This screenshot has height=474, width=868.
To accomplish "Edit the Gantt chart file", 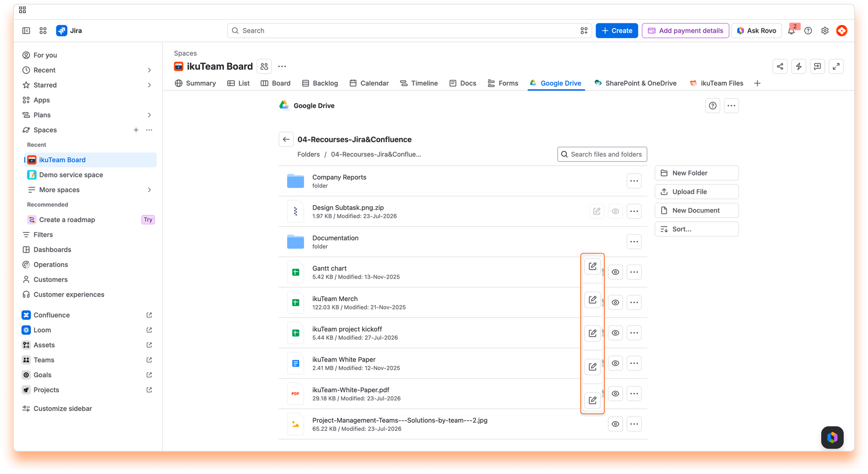I will 593,266.
